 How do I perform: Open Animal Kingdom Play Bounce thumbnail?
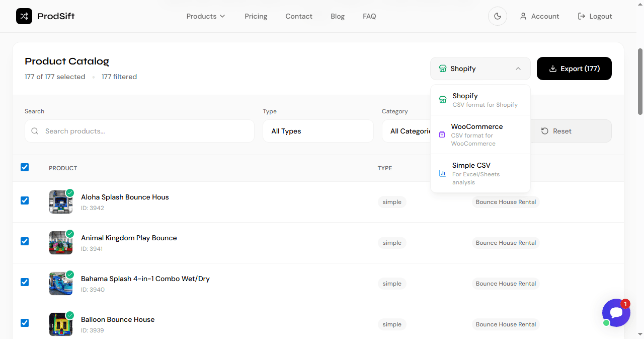pos(61,243)
